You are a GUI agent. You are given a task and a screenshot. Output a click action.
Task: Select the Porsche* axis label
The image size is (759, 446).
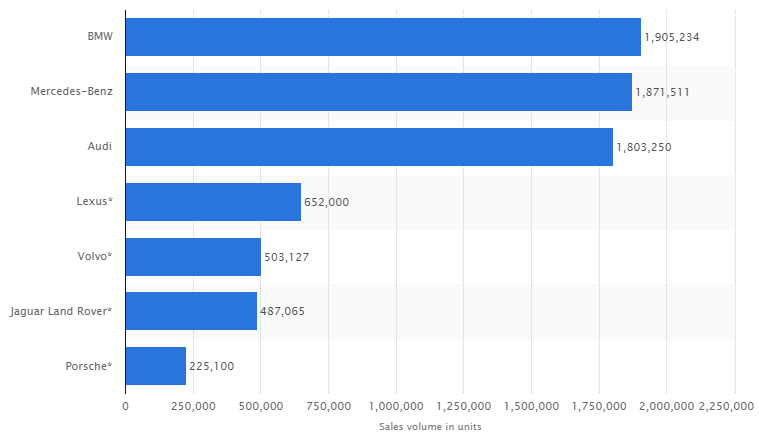[89, 366]
